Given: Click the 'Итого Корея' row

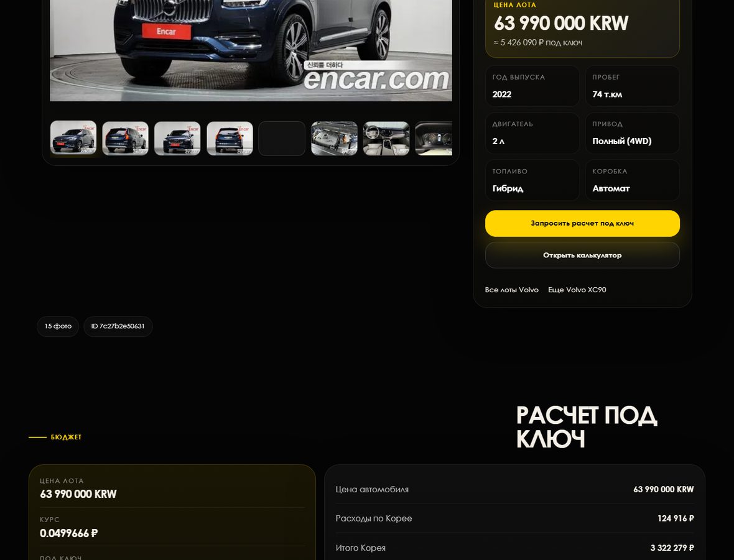Looking at the screenshot, I should tap(514, 548).
